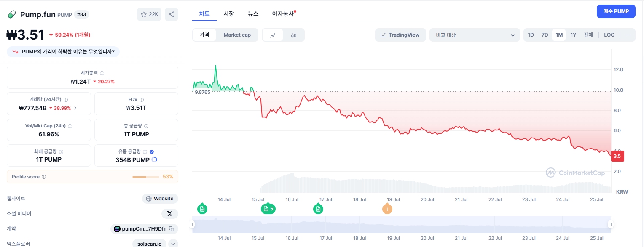Open the 비교 대상 dropdown
Viewport: 644px width, 247px height.
[475, 35]
